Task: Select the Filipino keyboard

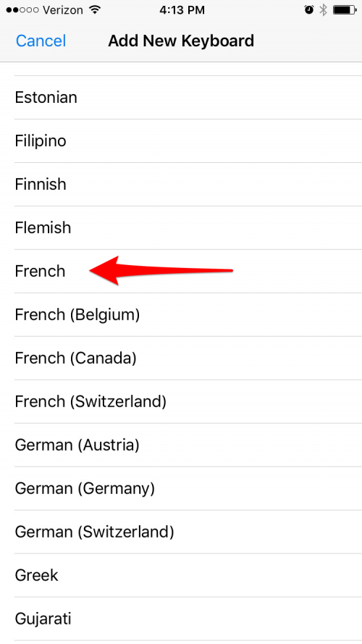Action: (x=181, y=141)
